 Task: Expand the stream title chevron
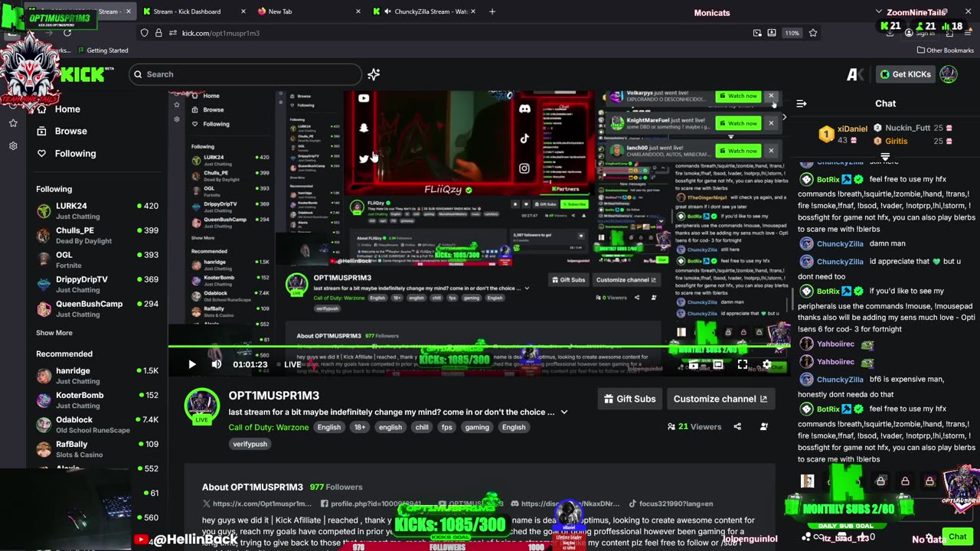coord(564,412)
